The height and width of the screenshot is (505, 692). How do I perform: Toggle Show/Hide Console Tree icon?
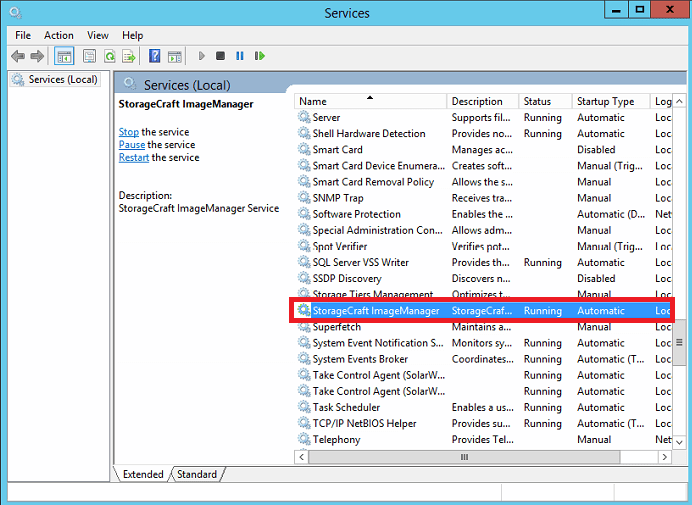coord(64,56)
